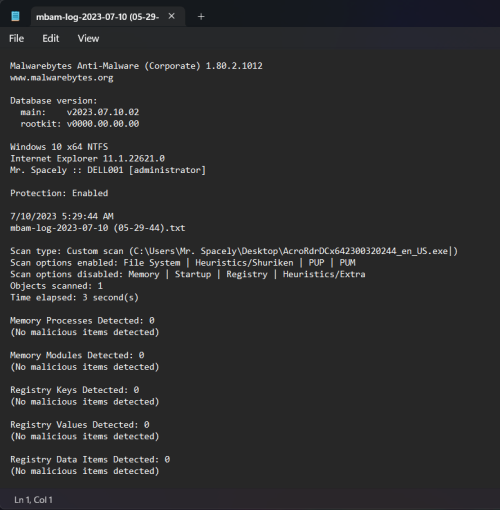Add a new tab with plus button
This screenshot has height=510, width=500.
point(201,16)
